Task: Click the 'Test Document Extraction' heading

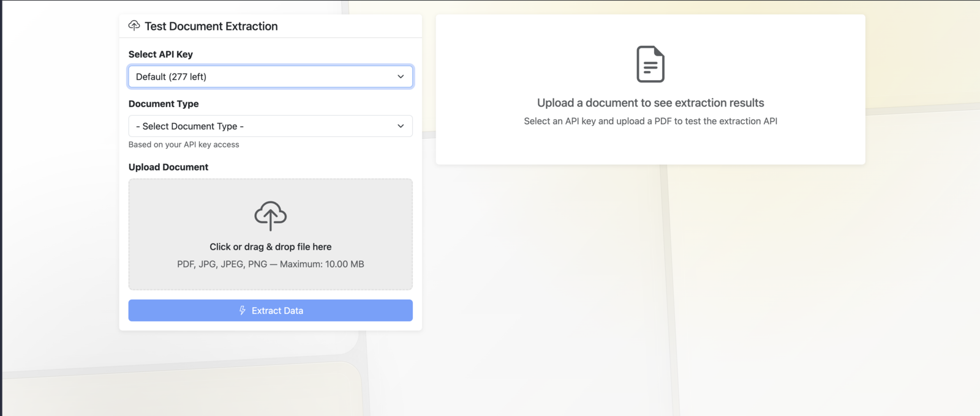Action: point(211,26)
